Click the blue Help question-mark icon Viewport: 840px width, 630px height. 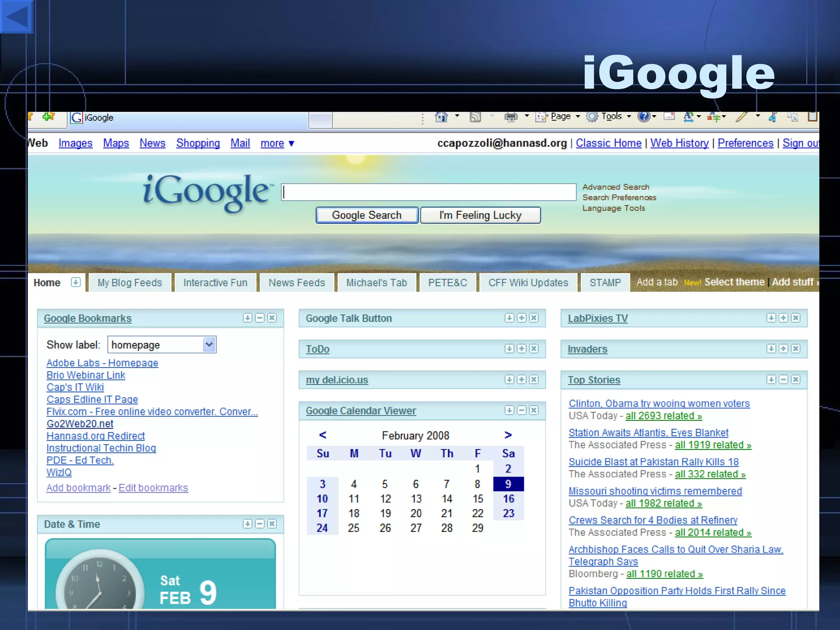[644, 117]
